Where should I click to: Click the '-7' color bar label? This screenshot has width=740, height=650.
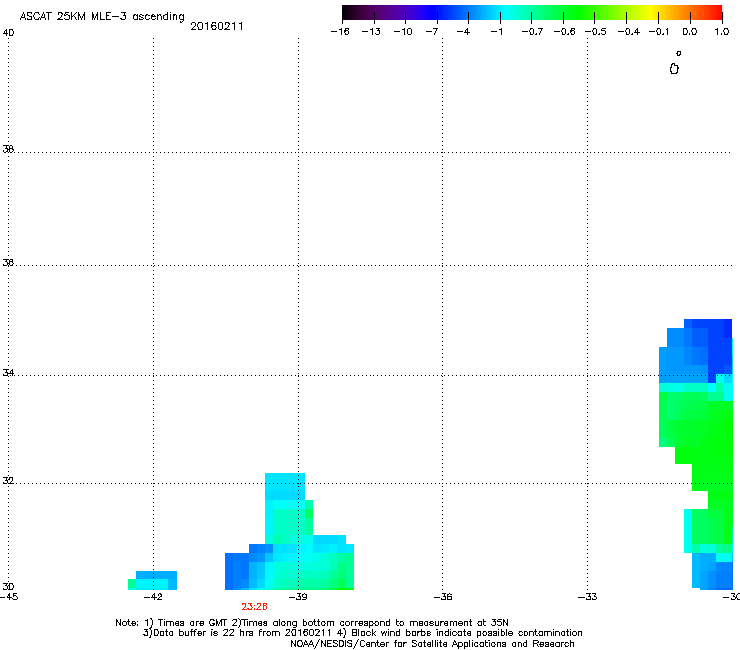tap(432, 32)
